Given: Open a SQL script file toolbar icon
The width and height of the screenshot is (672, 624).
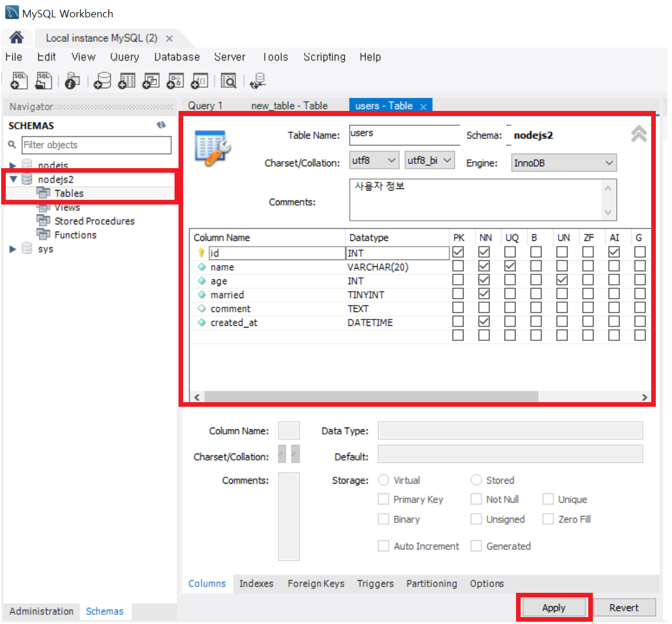Looking at the screenshot, I should 43,80.
